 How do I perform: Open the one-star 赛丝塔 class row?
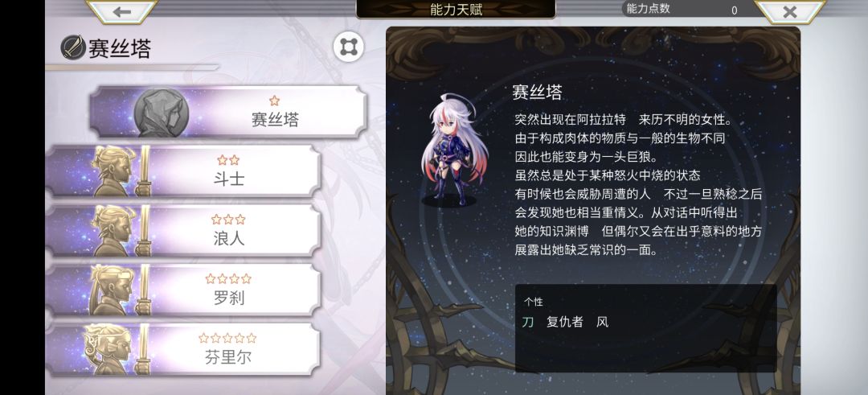[228, 112]
